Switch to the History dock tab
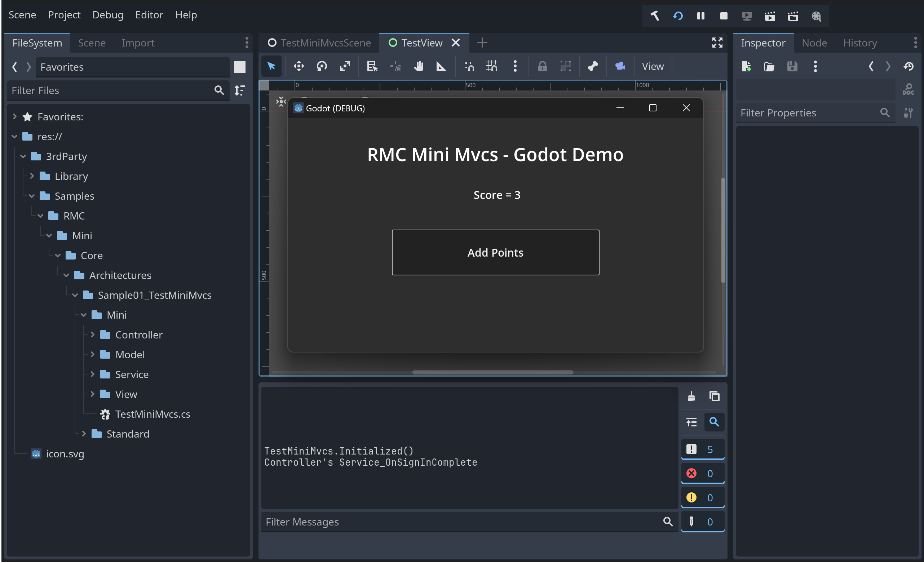The width and height of the screenshot is (924, 563). pyautogui.click(x=860, y=43)
